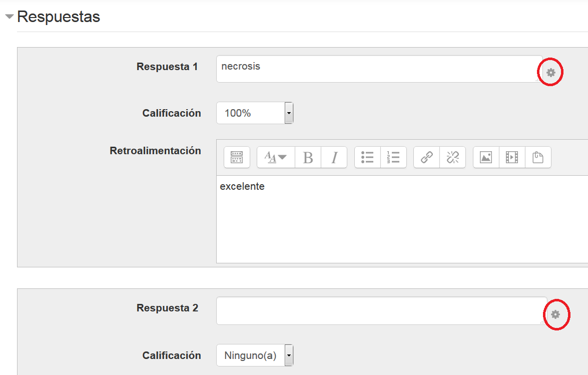Toggle the expanded editor toolbar view
Screen dimensions: 588x375
click(x=236, y=157)
